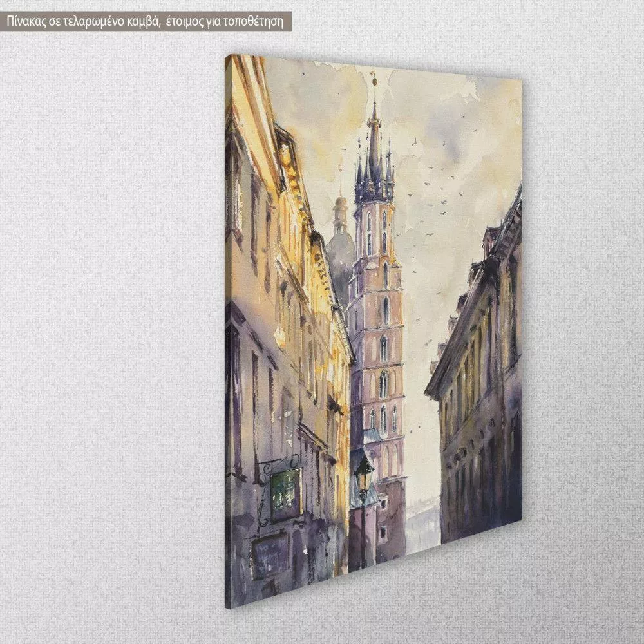Click the dark plaque below the shop sign

(270, 555)
